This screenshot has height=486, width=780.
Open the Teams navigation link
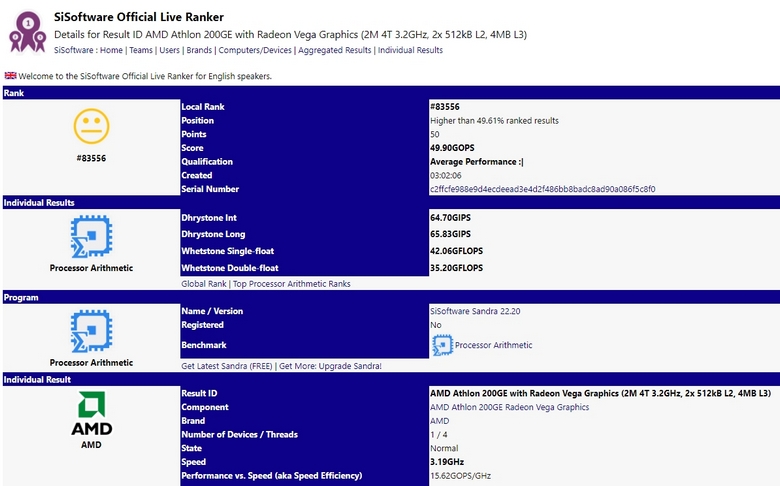141,50
